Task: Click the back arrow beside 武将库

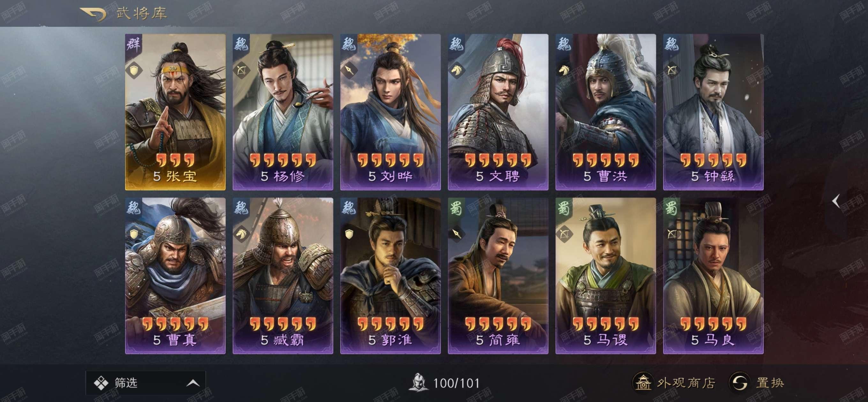Action: click(93, 14)
